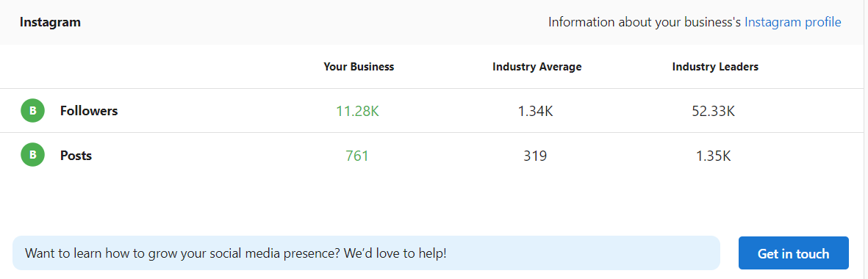Click the Get in touch button
Viewport: 868px width, 279px height.
pyautogui.click(x=793, y=253)
